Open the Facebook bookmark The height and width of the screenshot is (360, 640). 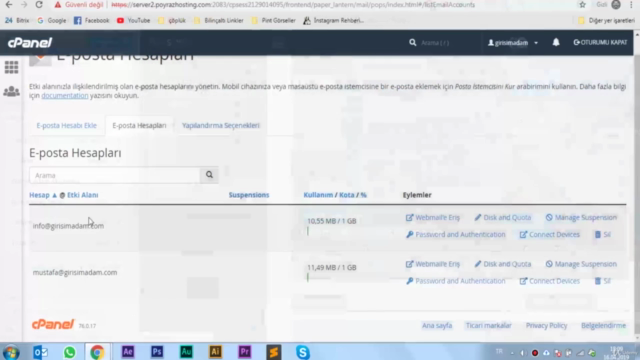pos(92,20)
